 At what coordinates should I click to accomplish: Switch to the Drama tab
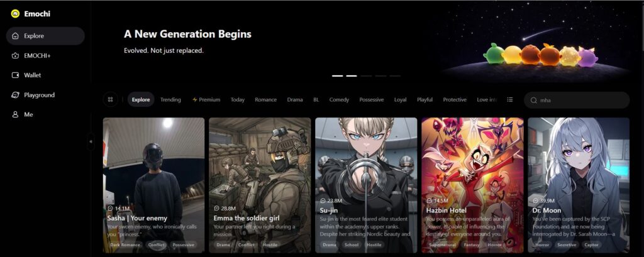click(x=295, y=99)
